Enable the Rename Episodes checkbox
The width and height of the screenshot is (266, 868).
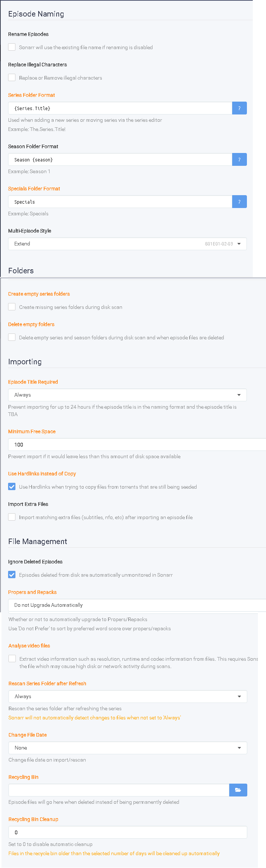point(12,47)
